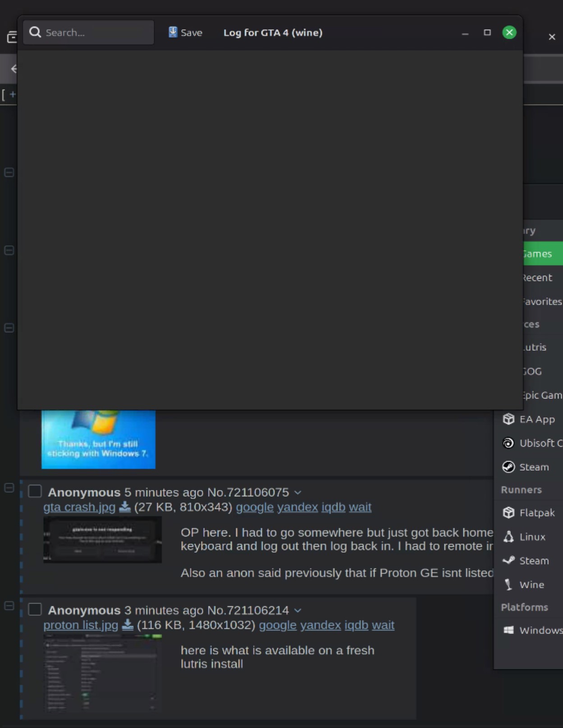The width and height of the screenshot is (563, 728).
Task: Select Flatpak runner label
Action: [537, 513]
